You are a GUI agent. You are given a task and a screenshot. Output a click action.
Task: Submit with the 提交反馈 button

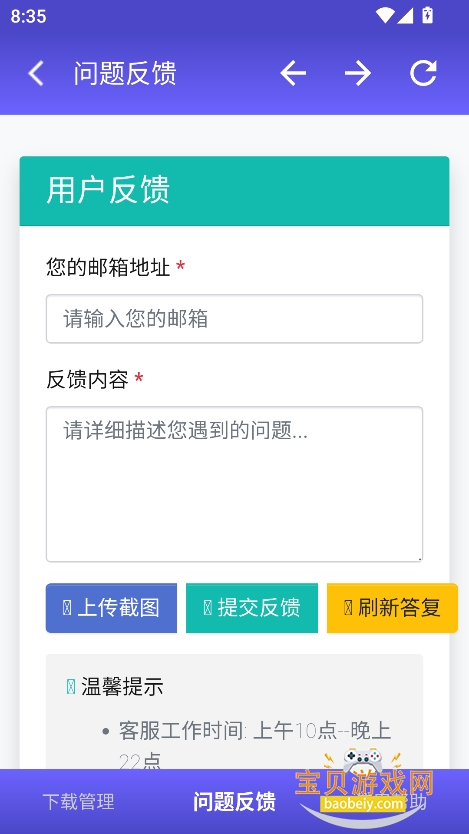[252, 608]
